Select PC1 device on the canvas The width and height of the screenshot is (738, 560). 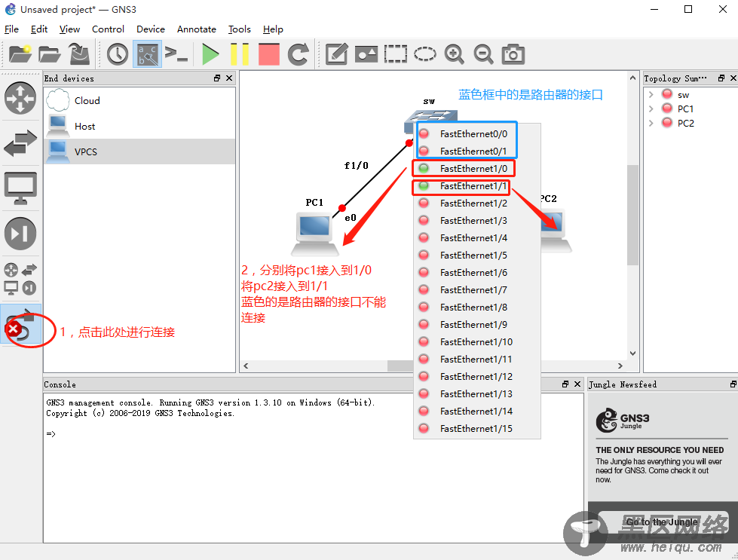(314, 234)
